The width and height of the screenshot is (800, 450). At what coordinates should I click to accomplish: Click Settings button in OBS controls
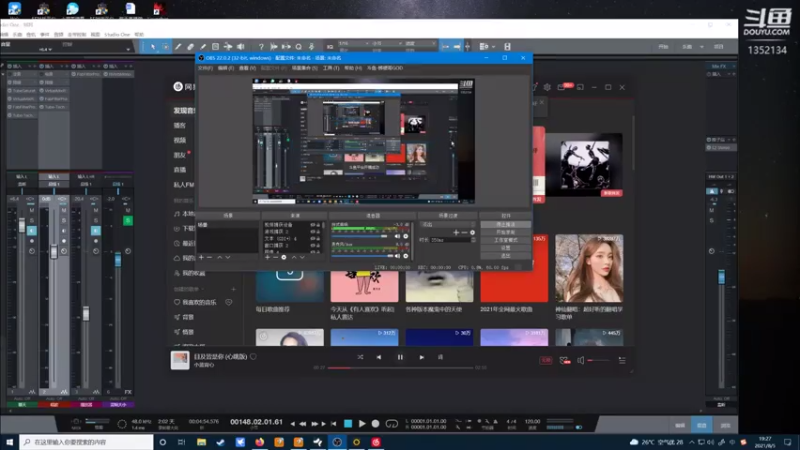click(x=505, y=247)
